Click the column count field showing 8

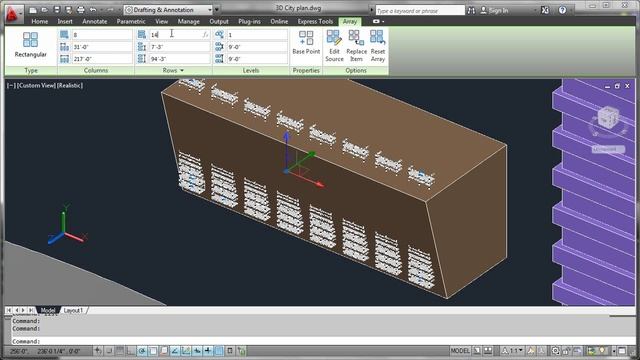[x=102, y=35]
